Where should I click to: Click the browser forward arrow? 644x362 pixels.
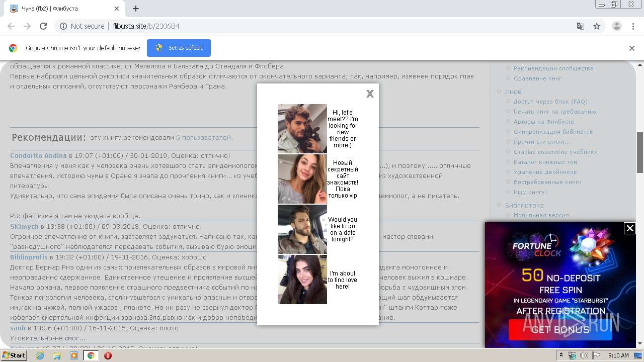coord(27,26)
